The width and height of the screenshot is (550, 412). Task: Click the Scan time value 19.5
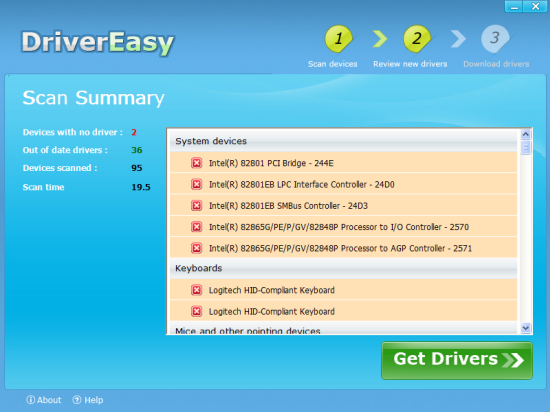click(141, 187)
